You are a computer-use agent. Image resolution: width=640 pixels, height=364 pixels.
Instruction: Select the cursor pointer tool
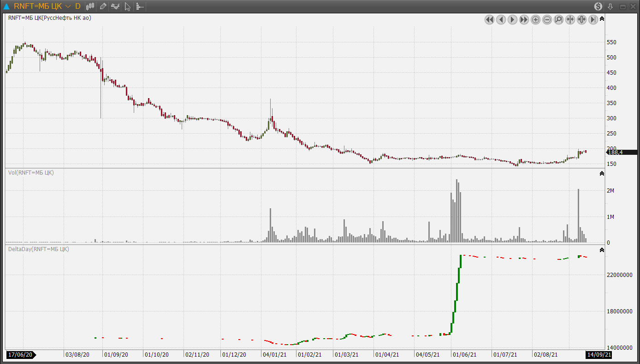(x=128, y=6)
